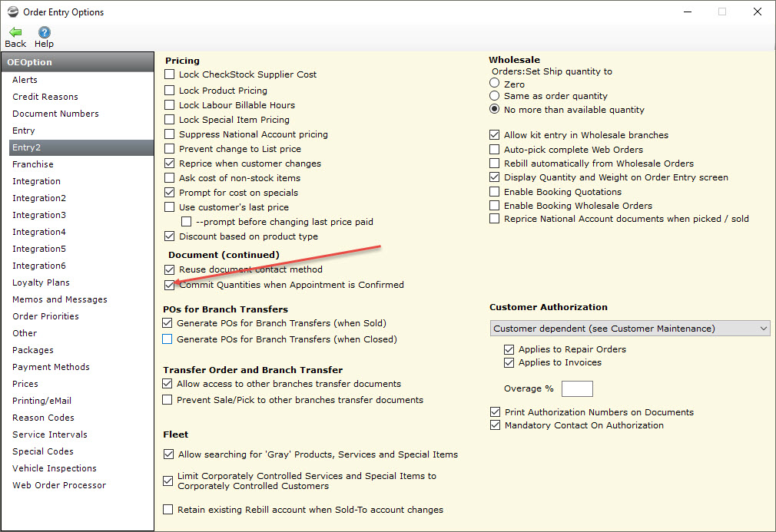Enable Lock CheckStock Supplier Cost
This screenshot has height=532, width=776.
click(169, 74)
